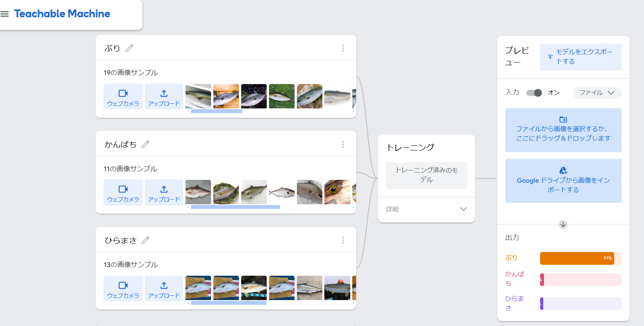Screen dimensions: 644x326
Task: Choose image from file drop zone
Action: pos(563,130)
